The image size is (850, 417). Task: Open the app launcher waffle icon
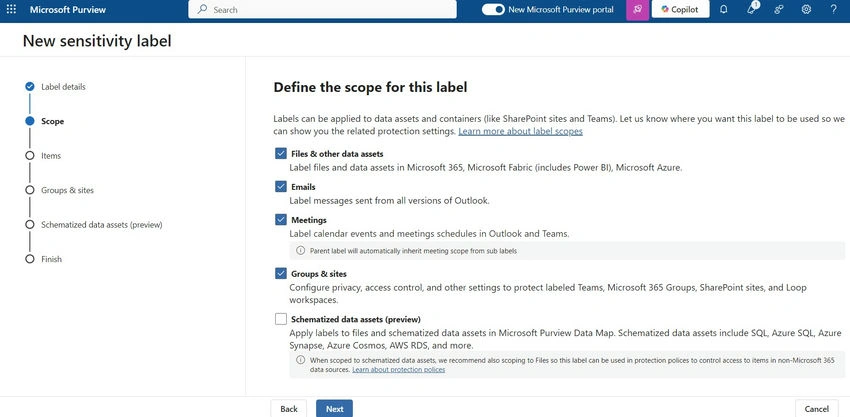point(11,9)
